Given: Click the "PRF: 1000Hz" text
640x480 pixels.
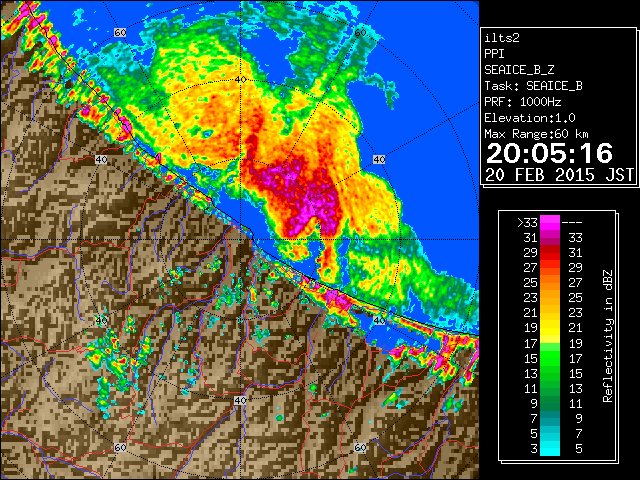Looking at the screenshot, I should tap(523, 102).
